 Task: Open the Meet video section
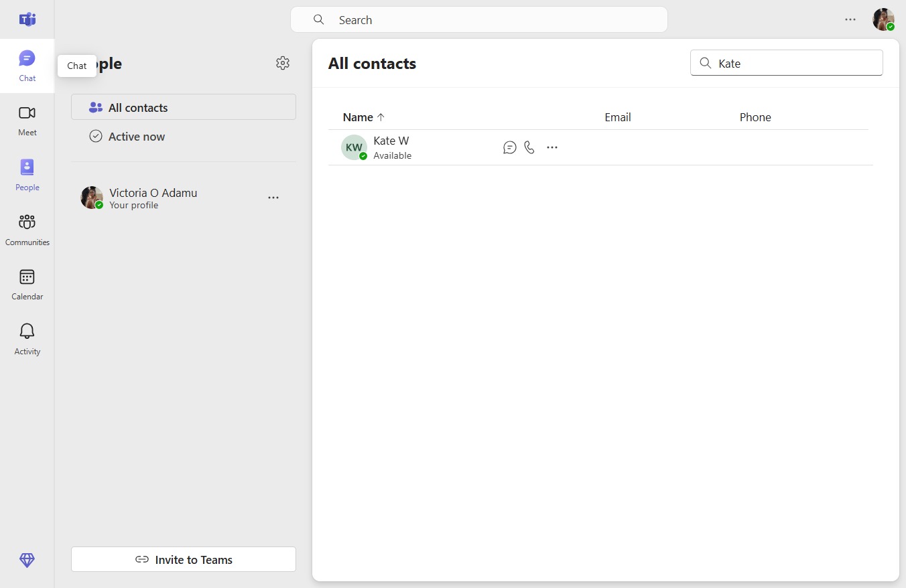tap(27, 121)
